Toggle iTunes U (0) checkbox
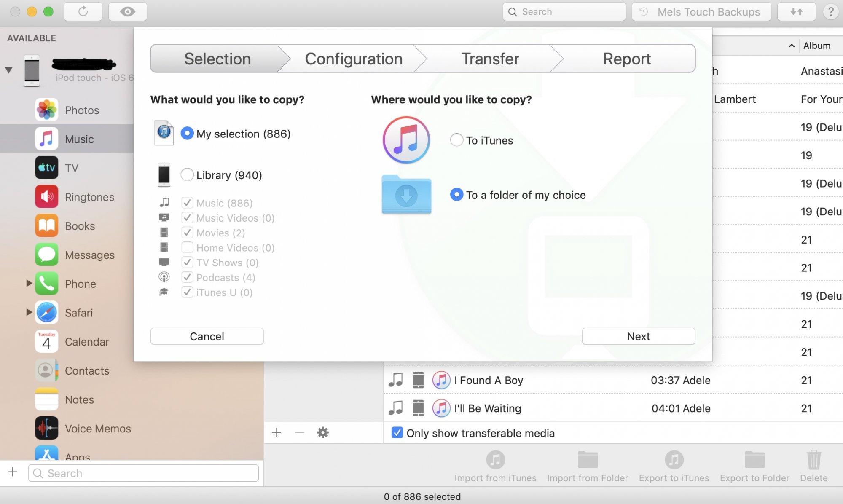The height and width of the screenshot is (504, 843). pos(187,292)
